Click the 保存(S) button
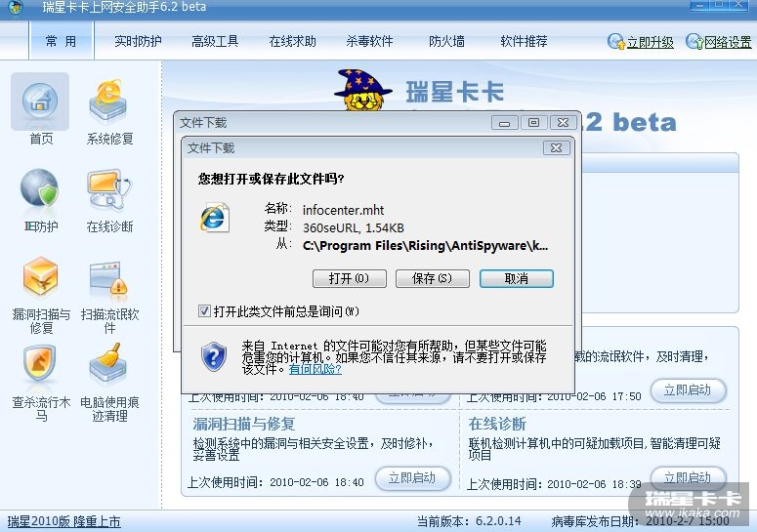 432,278
